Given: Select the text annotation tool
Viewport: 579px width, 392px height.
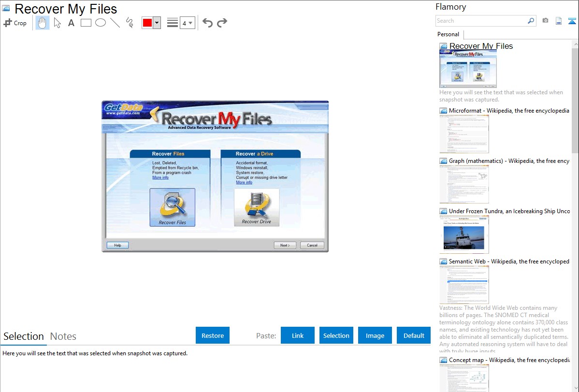Looking at the screenshot, I should point(71,23).
